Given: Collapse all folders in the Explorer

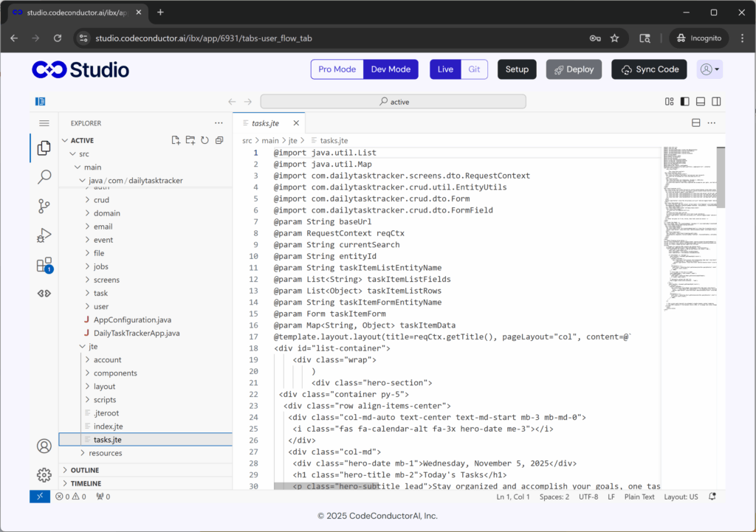Looking at the screenshot, I should click(218, 139).
